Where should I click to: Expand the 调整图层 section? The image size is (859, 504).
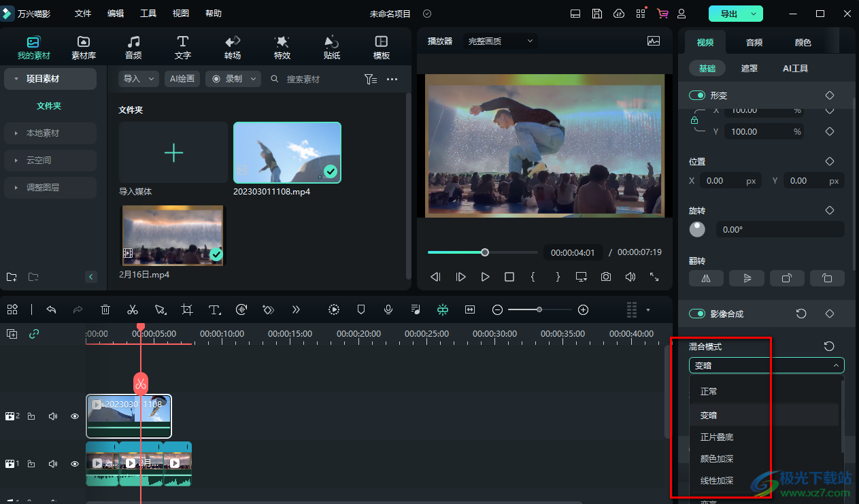(x=50, y=188)
